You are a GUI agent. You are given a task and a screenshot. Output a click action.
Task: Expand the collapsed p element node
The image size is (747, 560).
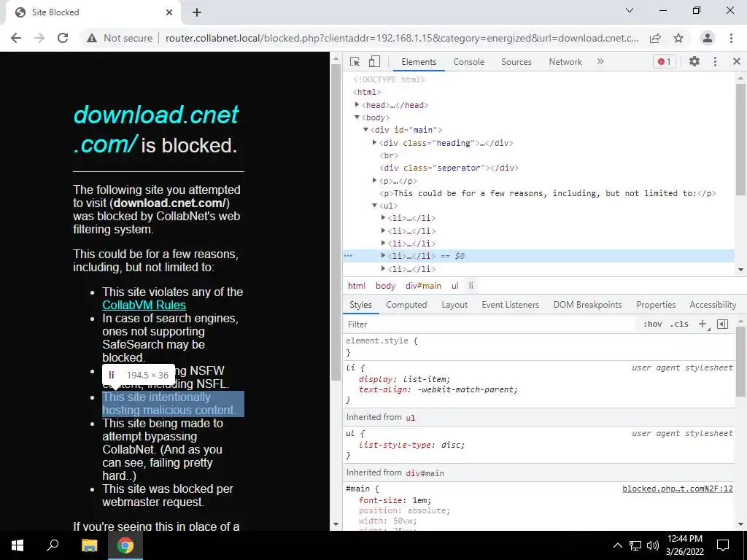(374, 180)
